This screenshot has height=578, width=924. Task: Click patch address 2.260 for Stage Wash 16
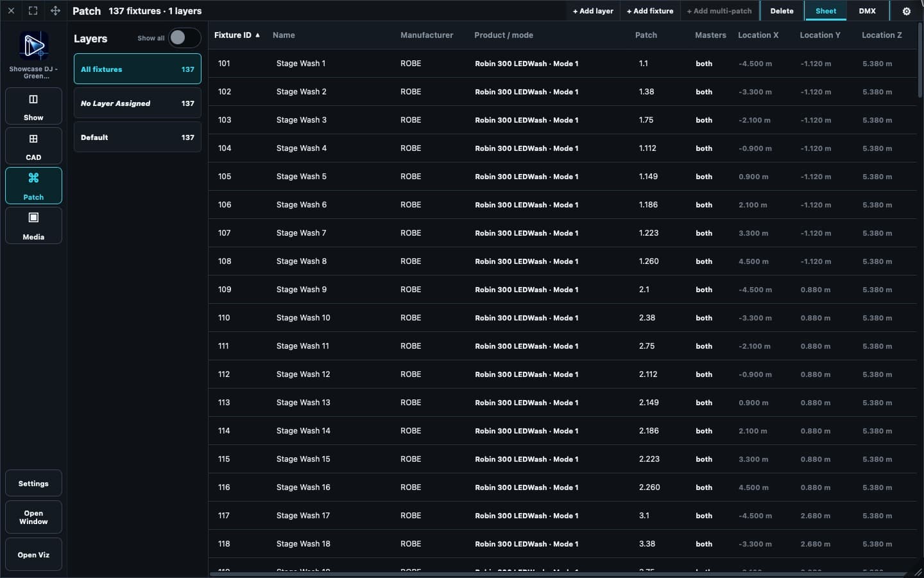click(x=649, y=487)
